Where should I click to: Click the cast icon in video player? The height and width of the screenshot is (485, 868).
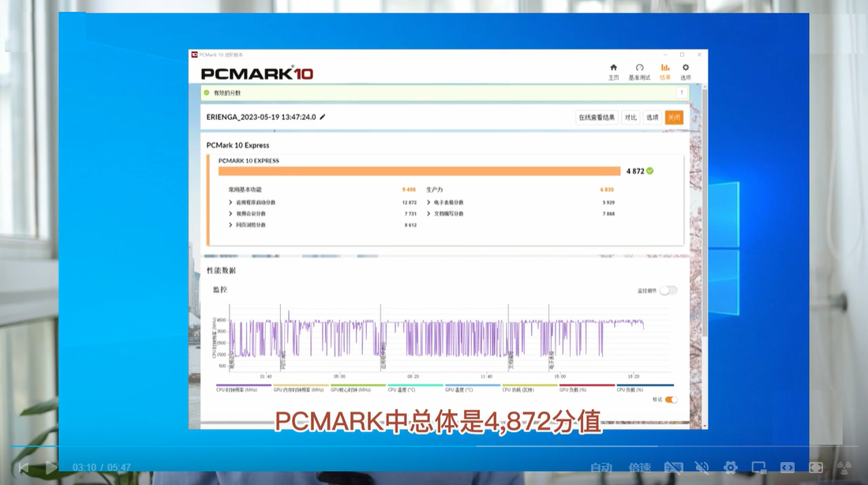pyautogui.click(x=844, y=468)
